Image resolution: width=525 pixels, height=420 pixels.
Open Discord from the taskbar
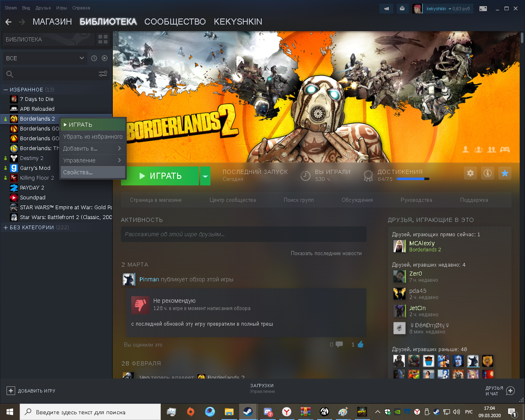(x=268, y=412)
